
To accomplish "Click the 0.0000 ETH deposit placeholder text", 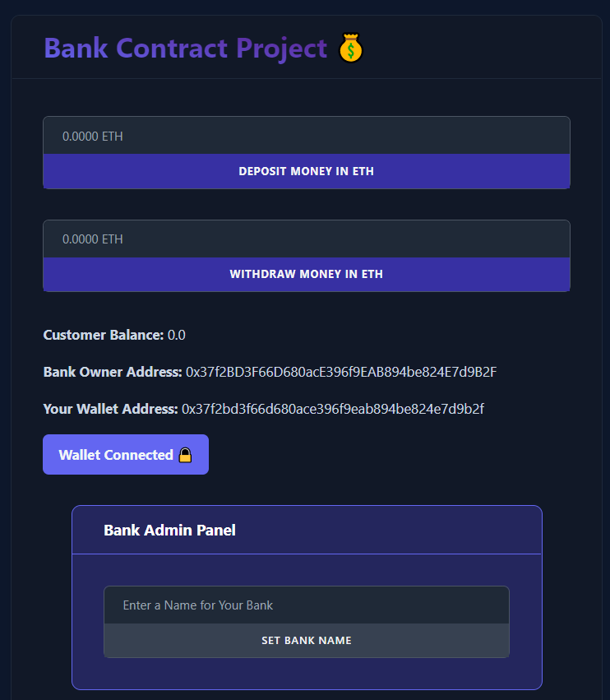I will coord(92,136).
